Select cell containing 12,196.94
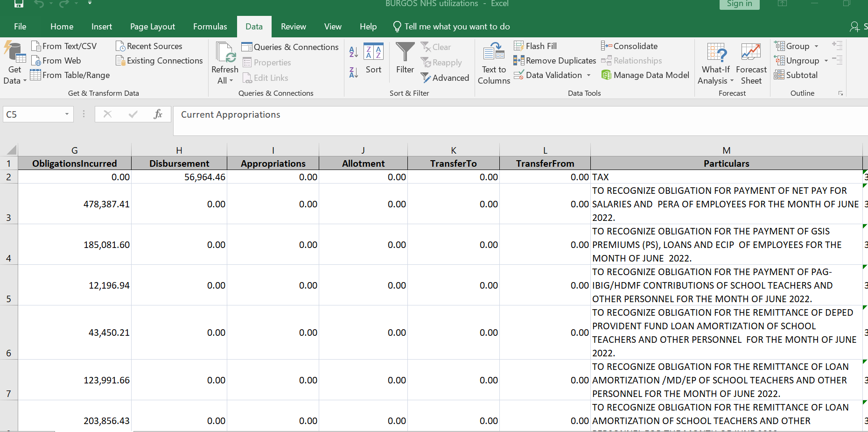 click(75, 285)
